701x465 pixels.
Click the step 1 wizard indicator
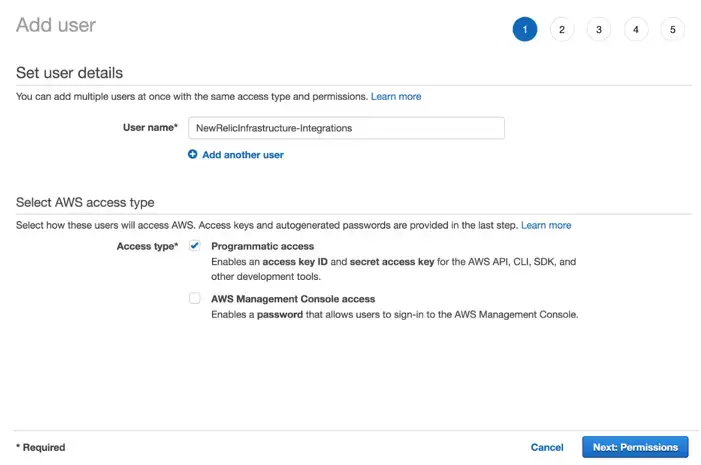525,30
